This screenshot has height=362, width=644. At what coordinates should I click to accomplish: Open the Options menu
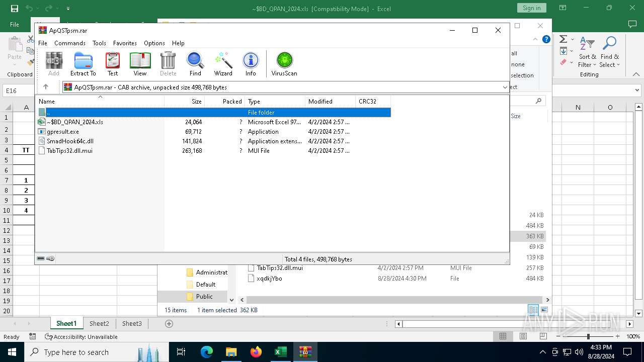tap(154, 43)
